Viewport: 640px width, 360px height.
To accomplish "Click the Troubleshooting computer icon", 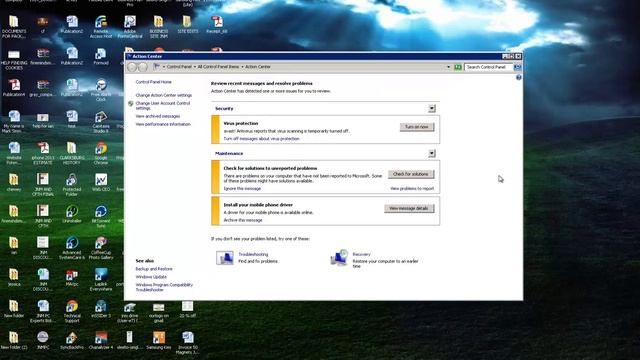I will click(224, 258).
